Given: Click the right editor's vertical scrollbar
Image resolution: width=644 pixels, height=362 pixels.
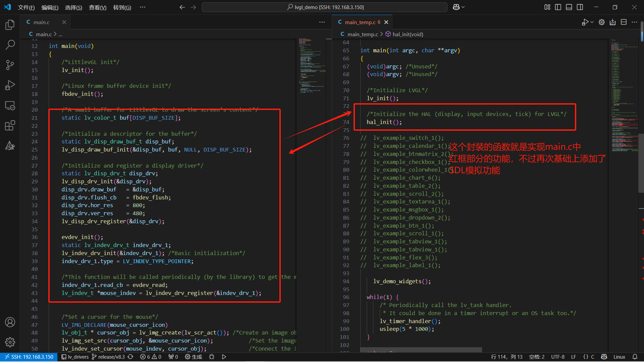Looking at the screenshot, I should tap(641, 163).
